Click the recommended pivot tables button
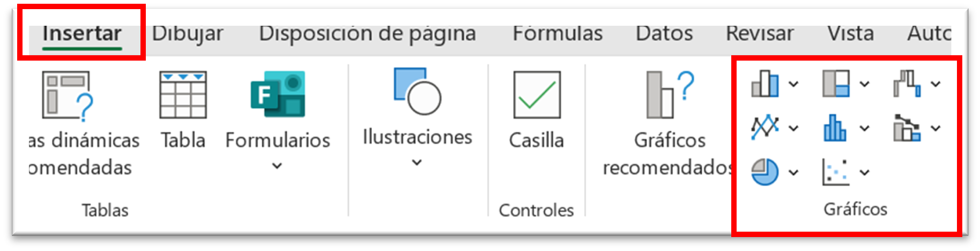The image size is (980, 251). click(80, 123)
